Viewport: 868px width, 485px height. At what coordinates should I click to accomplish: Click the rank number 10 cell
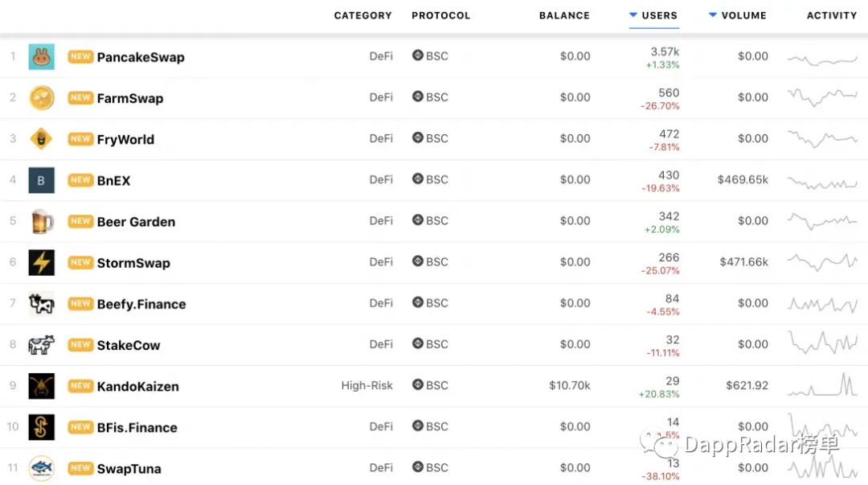(x=13, y=427)
